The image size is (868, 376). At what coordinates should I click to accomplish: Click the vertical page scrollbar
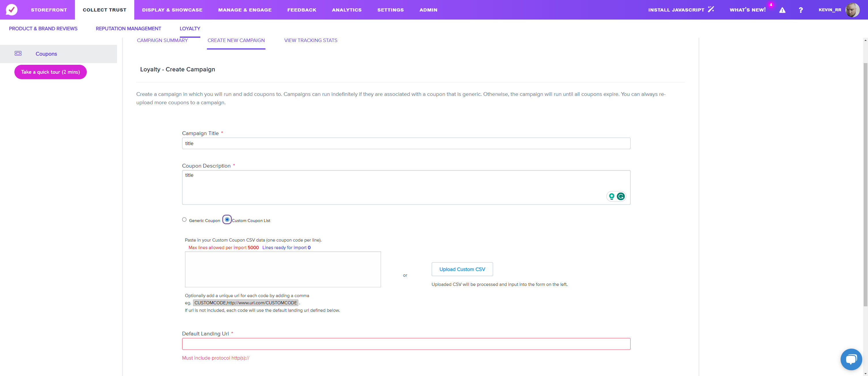(865, 185)
